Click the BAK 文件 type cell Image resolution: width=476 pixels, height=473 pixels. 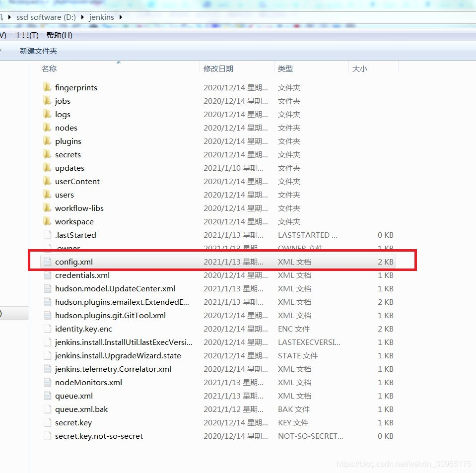(294, 409)
